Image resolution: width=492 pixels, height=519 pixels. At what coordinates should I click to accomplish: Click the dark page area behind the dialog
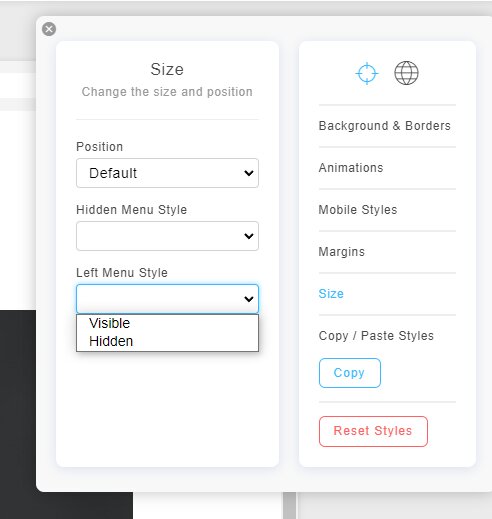18,413
